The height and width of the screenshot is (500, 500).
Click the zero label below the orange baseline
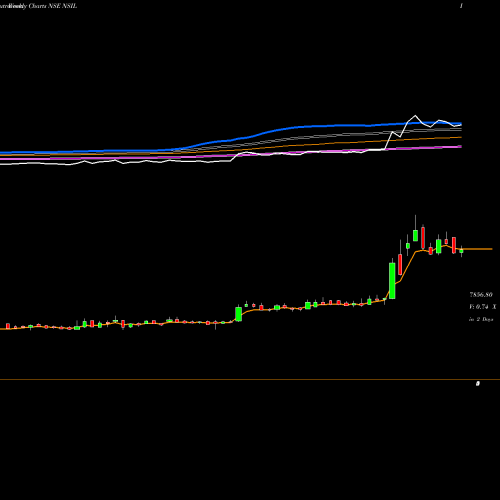478,384
